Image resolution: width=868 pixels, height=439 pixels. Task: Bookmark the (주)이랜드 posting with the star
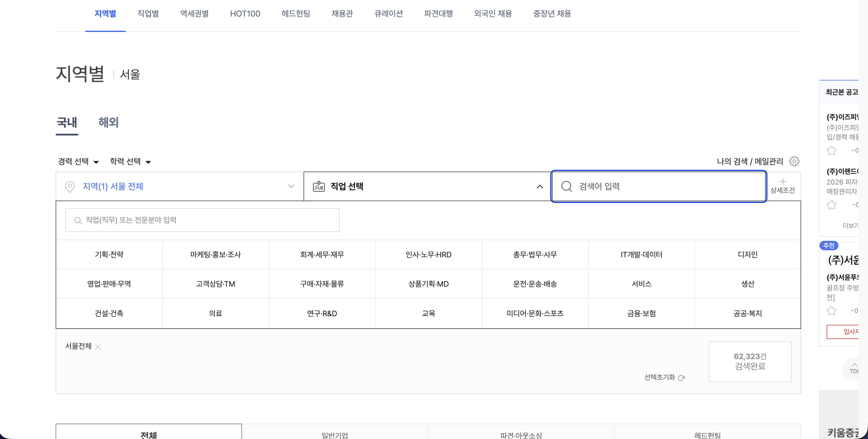831,205
